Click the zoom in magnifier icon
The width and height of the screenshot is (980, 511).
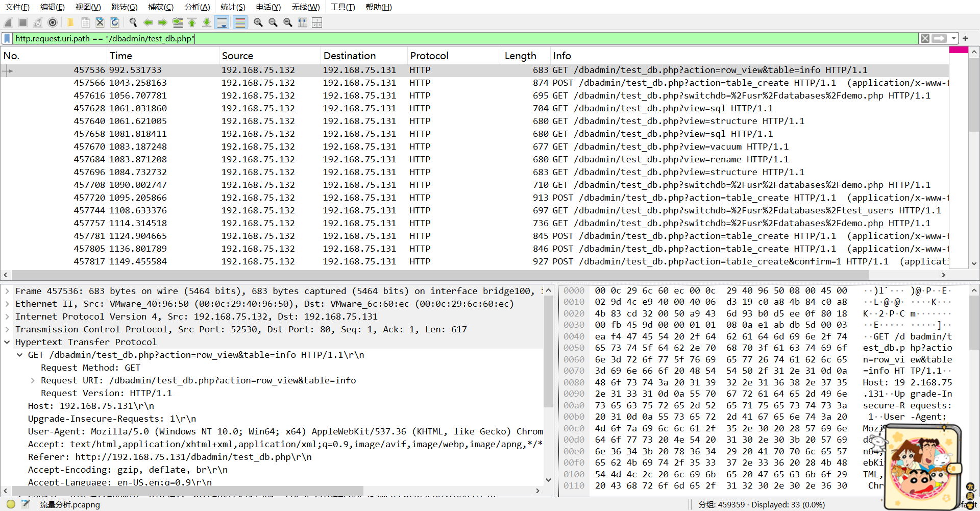(x=258, y=22)
